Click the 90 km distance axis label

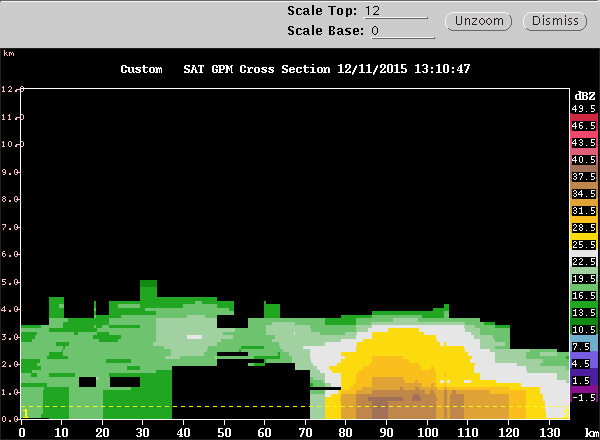(x=386, y=433)
